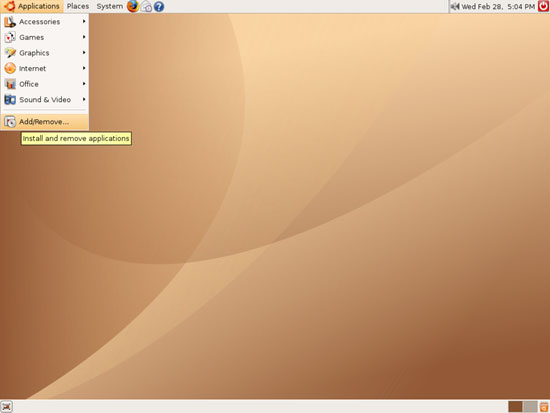Click the volume speaker icon
The image size is (550, 413).
tap(455, 6)
